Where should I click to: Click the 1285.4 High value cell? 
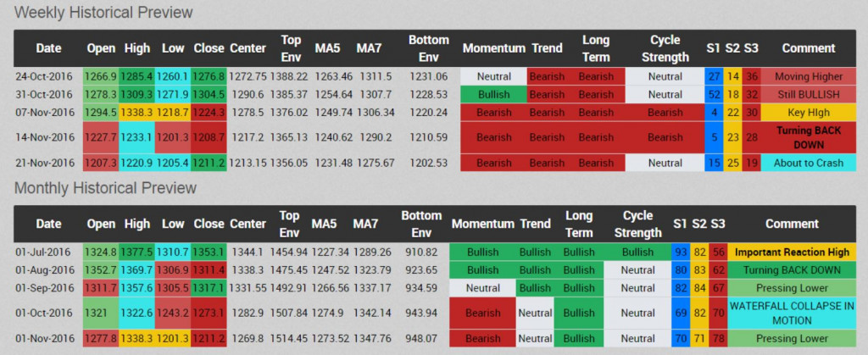(136, 76)
